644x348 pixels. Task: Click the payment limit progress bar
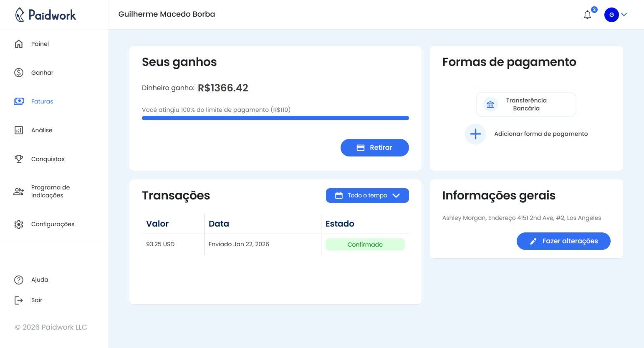click(x=275, y=118)
